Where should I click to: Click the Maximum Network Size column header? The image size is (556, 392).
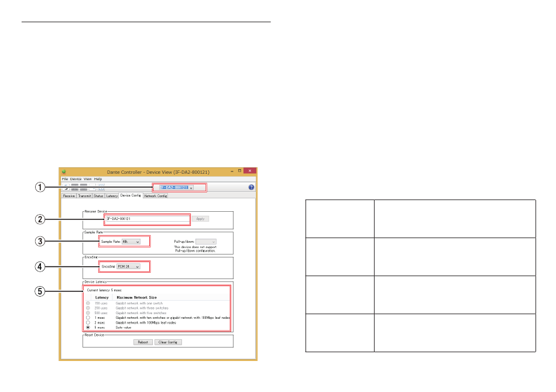coord(136,298)
